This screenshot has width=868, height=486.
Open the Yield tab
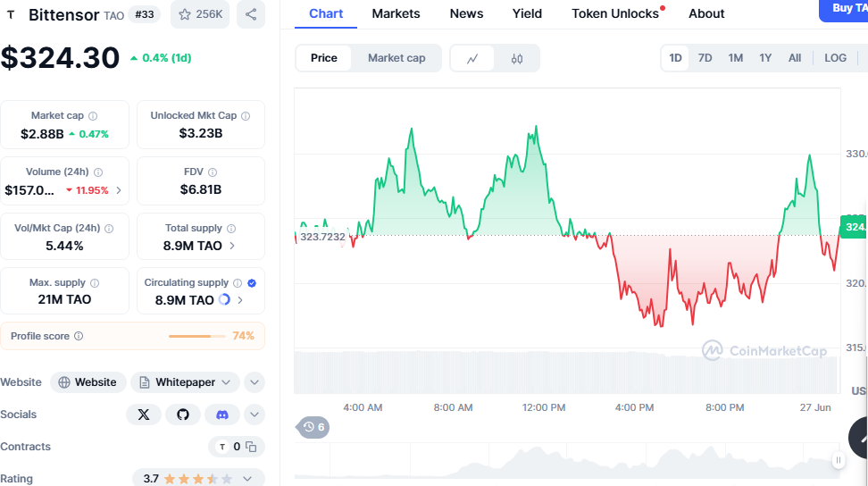tap(527, 13)
